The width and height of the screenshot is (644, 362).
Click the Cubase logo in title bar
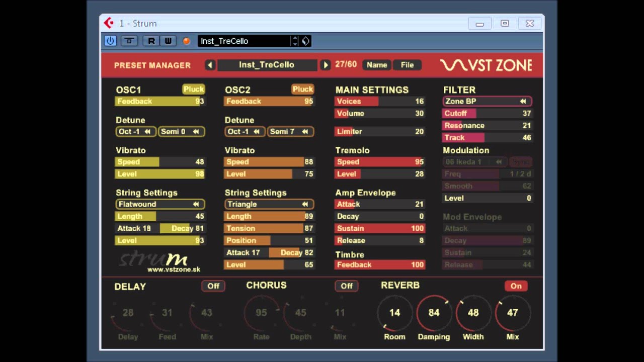(109, 23)
